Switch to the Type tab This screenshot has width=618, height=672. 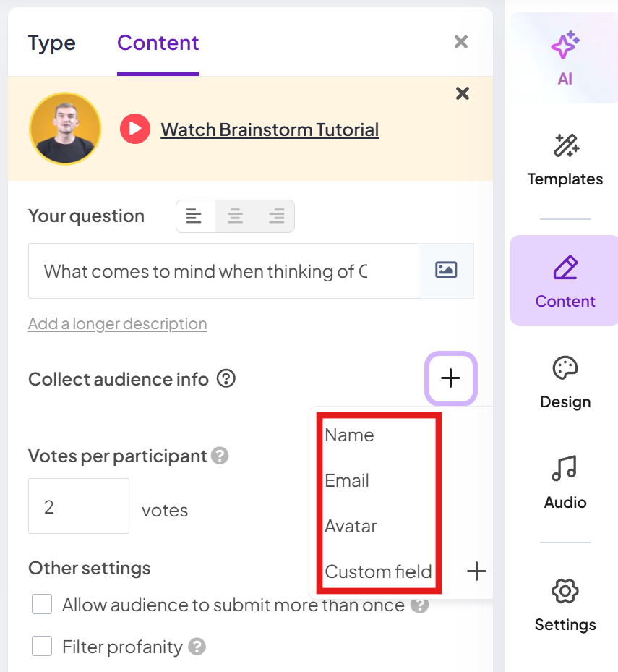[x=52, y=43]
